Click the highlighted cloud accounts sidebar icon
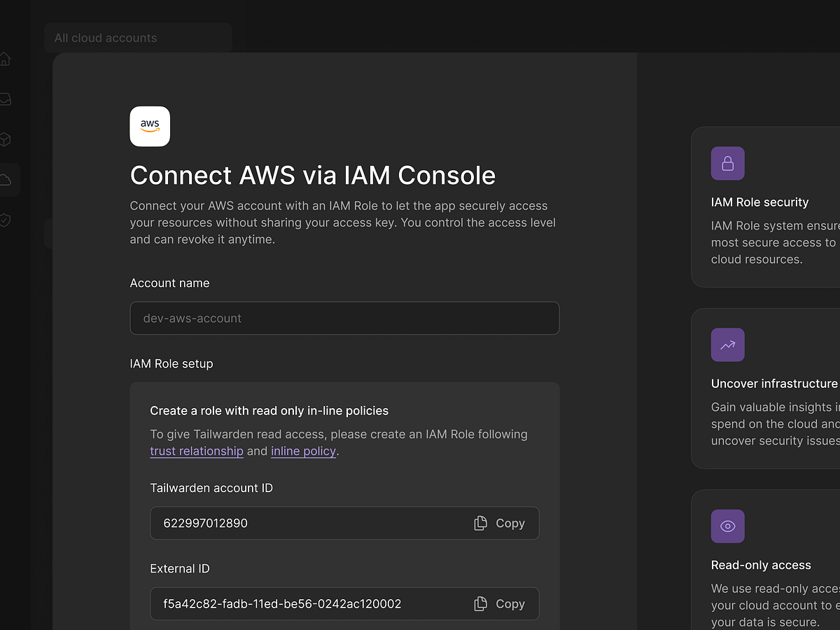This screenshot has width=840, height=630. (x=6, y=179)
